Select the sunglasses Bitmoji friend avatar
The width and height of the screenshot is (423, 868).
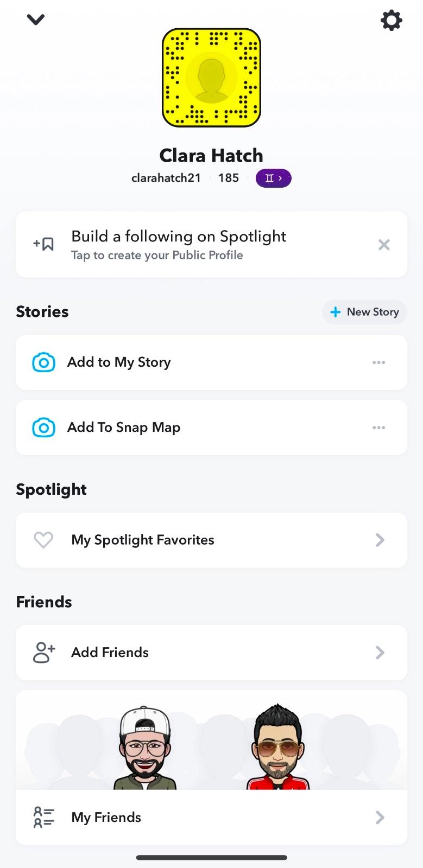277,749
